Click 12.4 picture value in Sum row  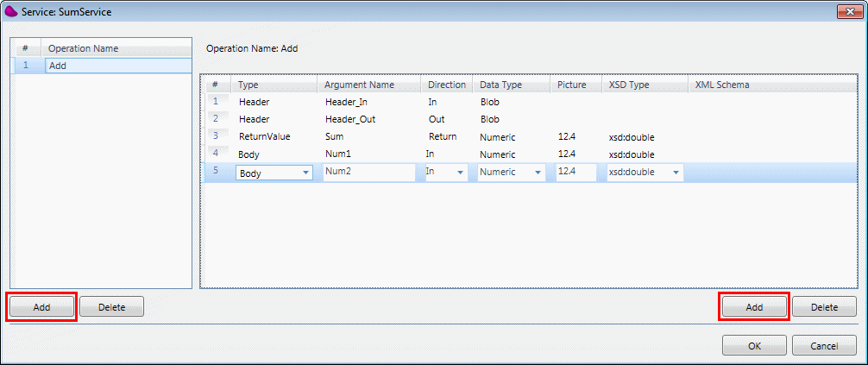tap(567, 136)
